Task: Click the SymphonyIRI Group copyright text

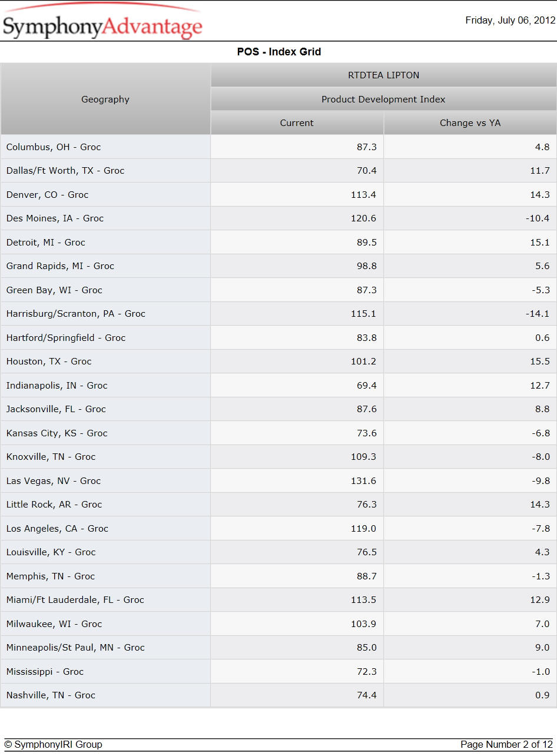Action: tap(53, 744)
